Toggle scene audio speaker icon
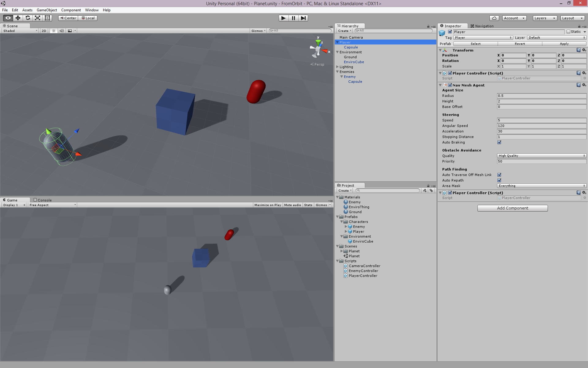The height and width of the screenshot is (368, 588). point(62,31)
